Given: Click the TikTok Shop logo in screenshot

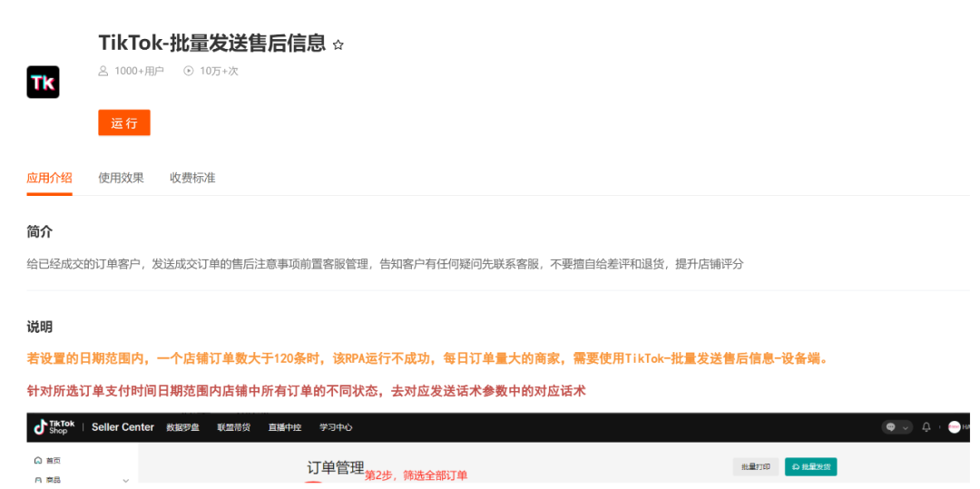Looking at the screenshot, I should click(54, 427).
